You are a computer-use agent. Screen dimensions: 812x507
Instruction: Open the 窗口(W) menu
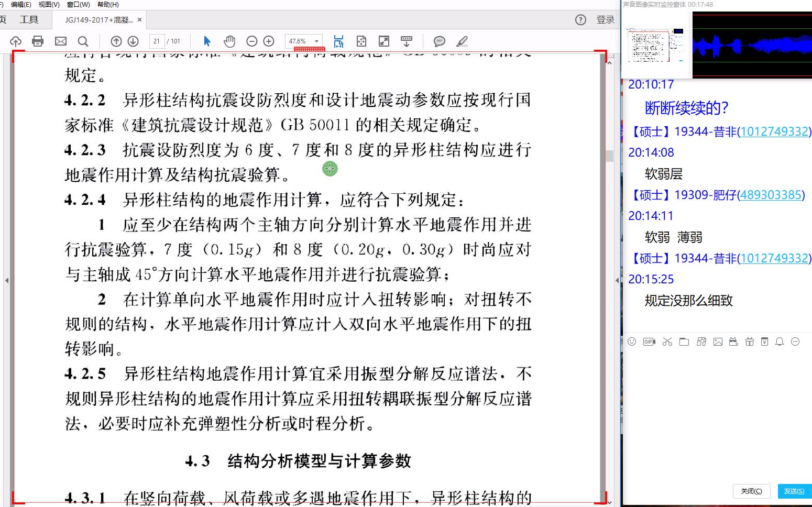[79, 4]
